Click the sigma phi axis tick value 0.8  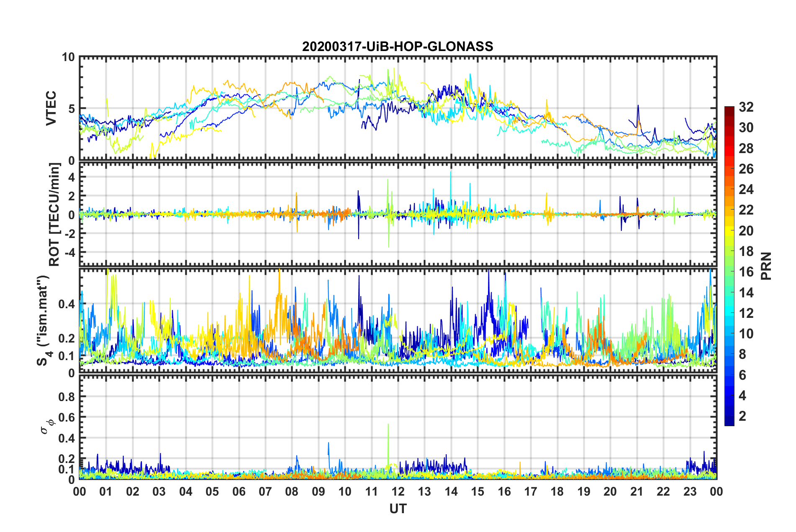[67, 396]
